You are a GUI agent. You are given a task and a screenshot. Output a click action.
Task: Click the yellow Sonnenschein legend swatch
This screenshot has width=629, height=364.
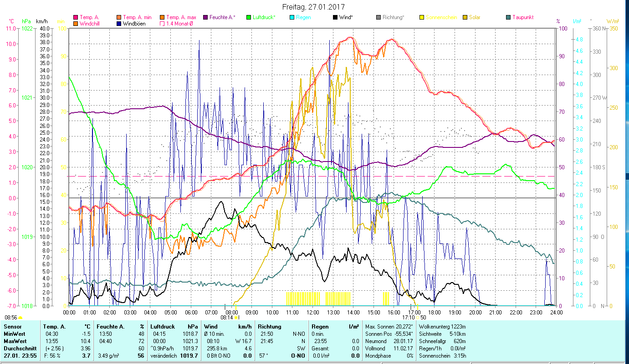pyautogui.click(x=422, y=17)
